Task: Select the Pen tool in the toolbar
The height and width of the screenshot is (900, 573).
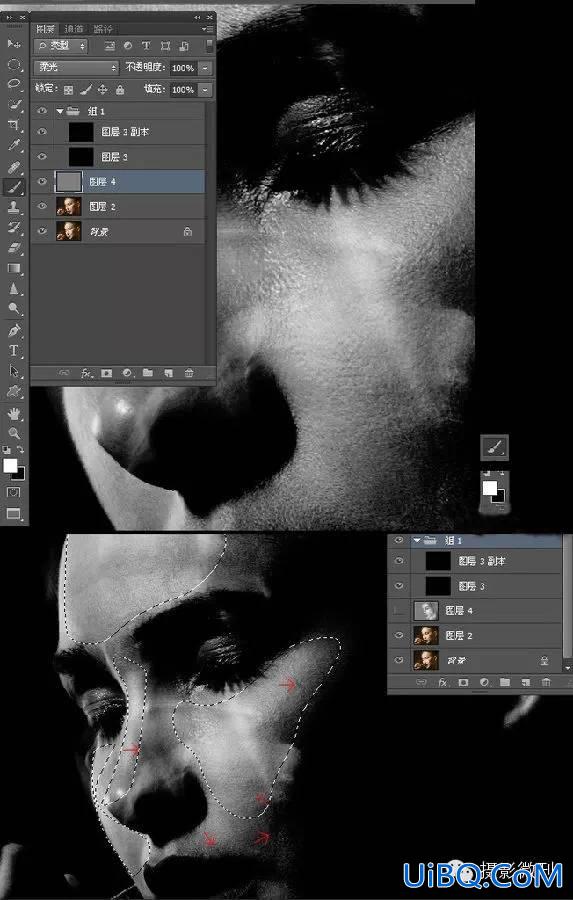Action: (x=14, y=330)
